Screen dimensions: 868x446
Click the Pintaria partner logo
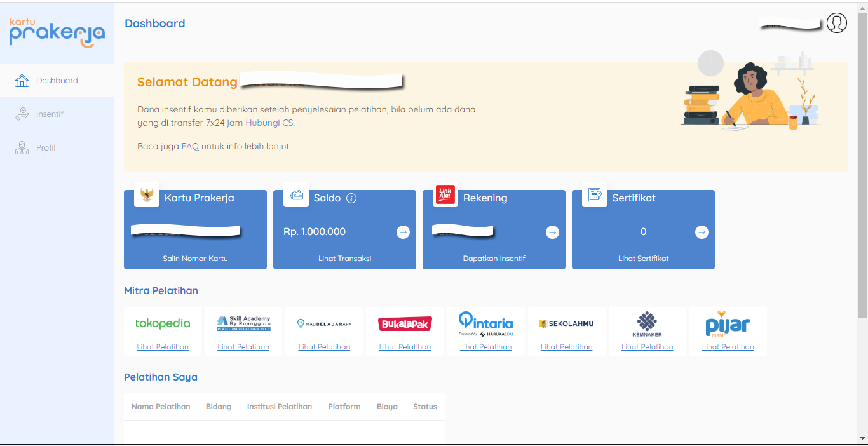[x=485, y=323]
